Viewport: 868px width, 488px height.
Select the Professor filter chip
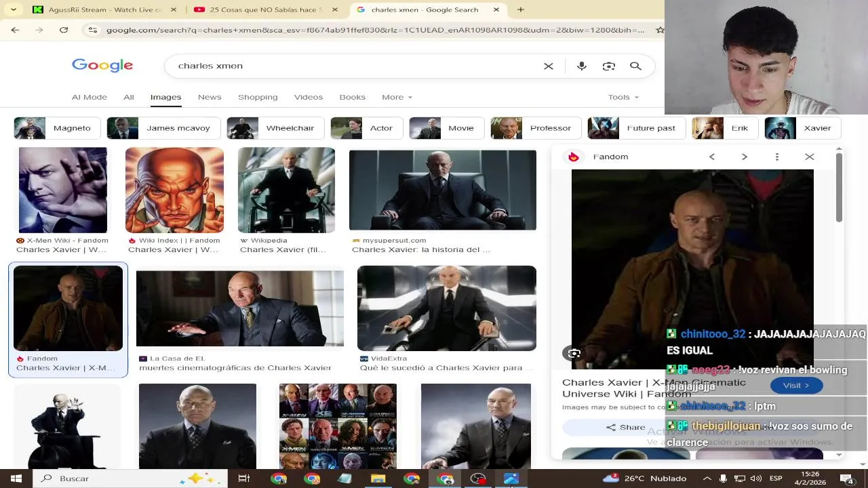(536, 128)
